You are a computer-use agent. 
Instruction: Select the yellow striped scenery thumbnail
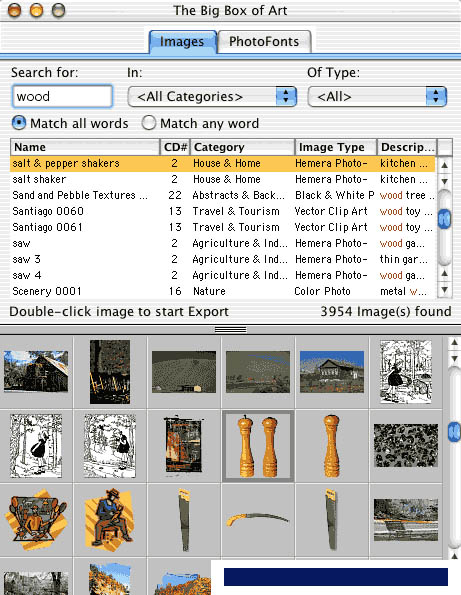coord(406,520)
